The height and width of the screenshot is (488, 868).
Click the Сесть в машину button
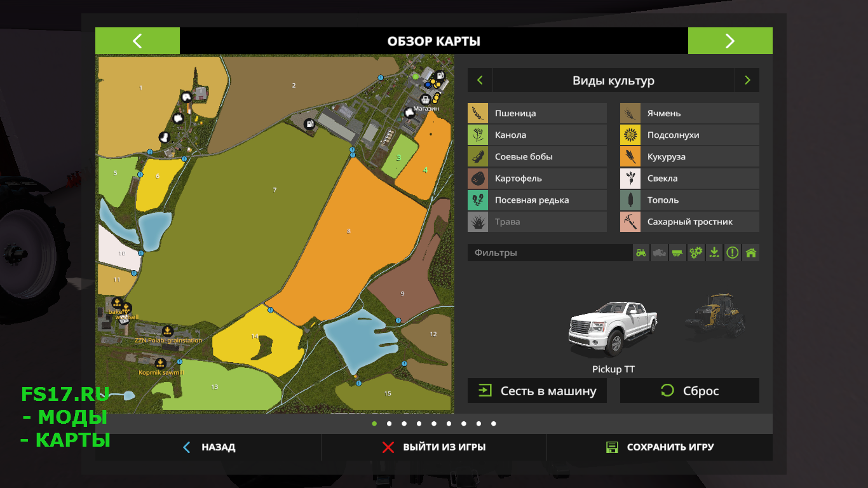537,391
